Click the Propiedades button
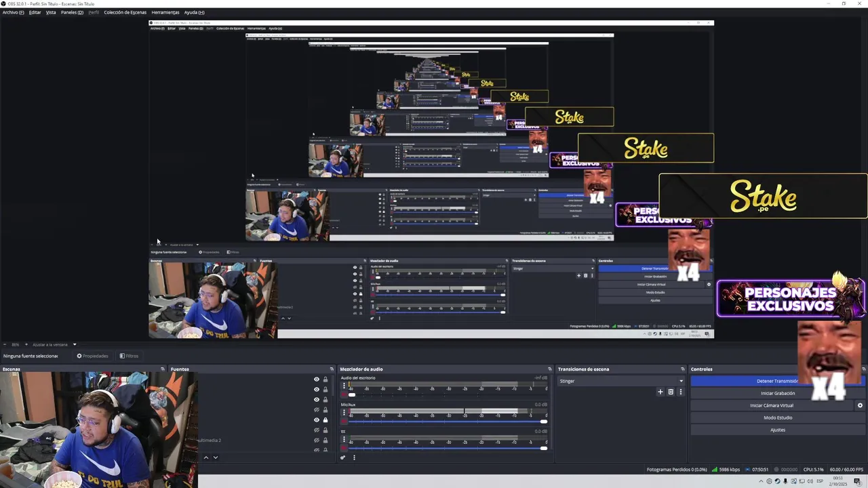Screen dimensions: 868x488 click(92, 356)
